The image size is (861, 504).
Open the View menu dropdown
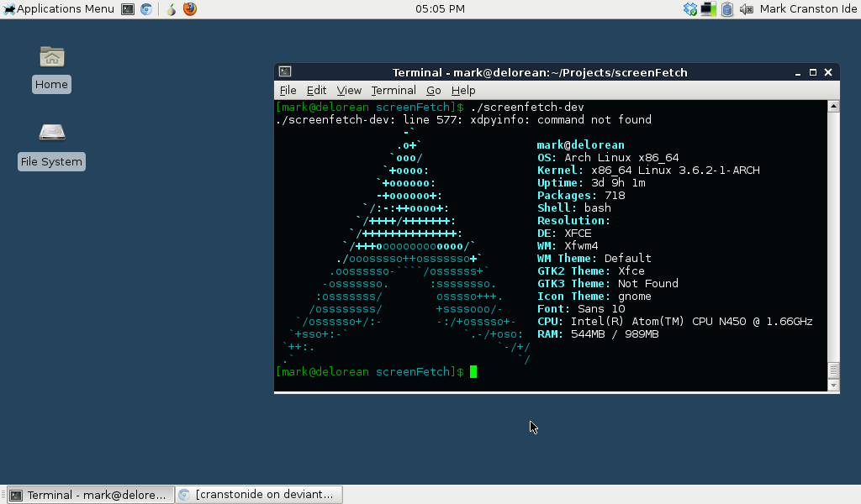tap(349, 90)
